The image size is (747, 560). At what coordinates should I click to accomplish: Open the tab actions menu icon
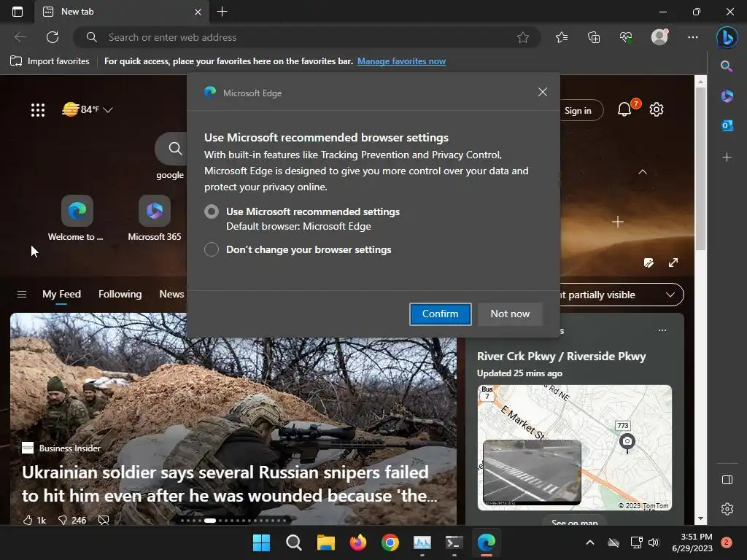18,12
